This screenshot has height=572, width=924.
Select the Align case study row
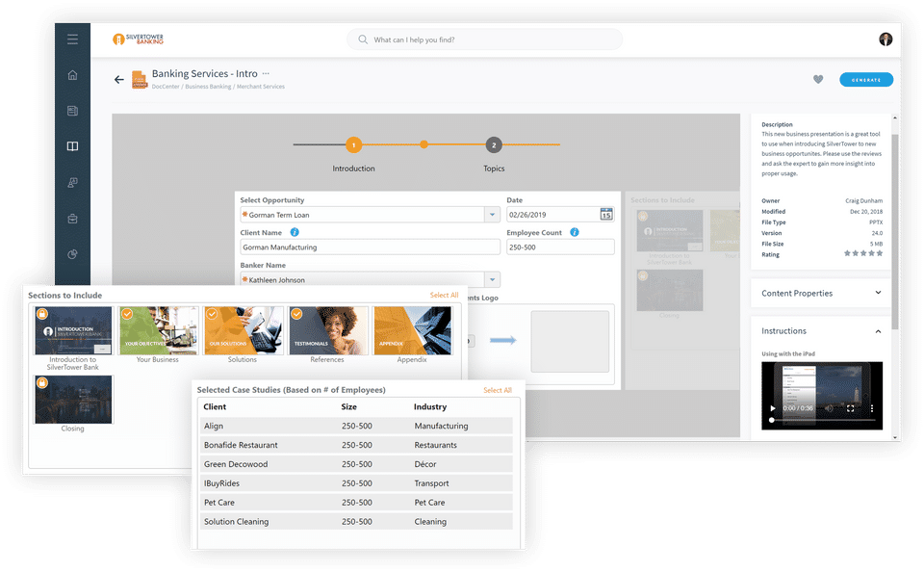tap(356, 426)
